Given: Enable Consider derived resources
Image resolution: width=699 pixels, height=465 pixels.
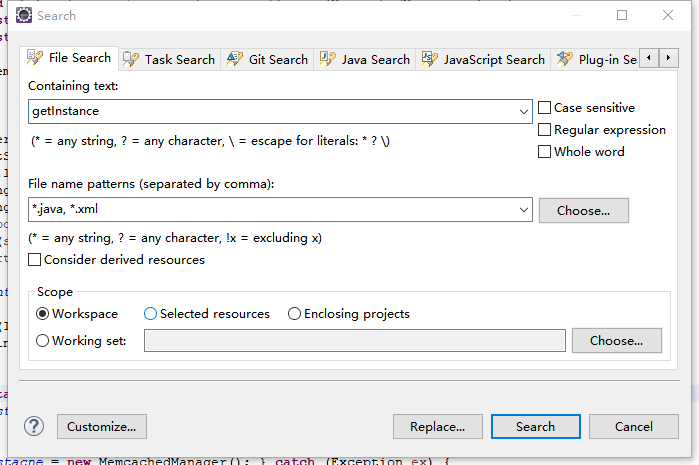Looking at the screenshot, I should 35,260.
